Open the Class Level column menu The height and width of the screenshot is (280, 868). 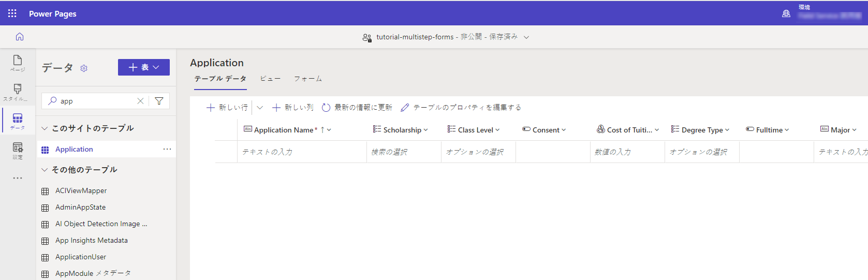[497, 130]
